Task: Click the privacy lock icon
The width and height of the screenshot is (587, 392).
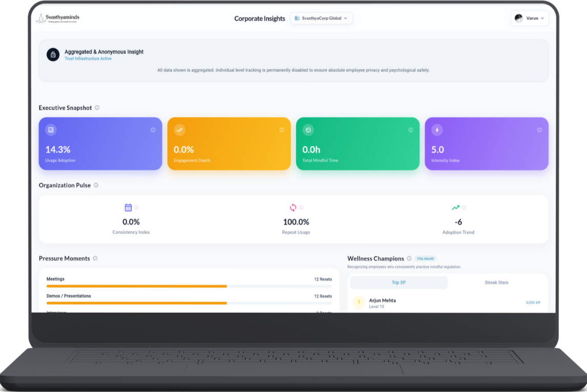Action: click(53, 55)
